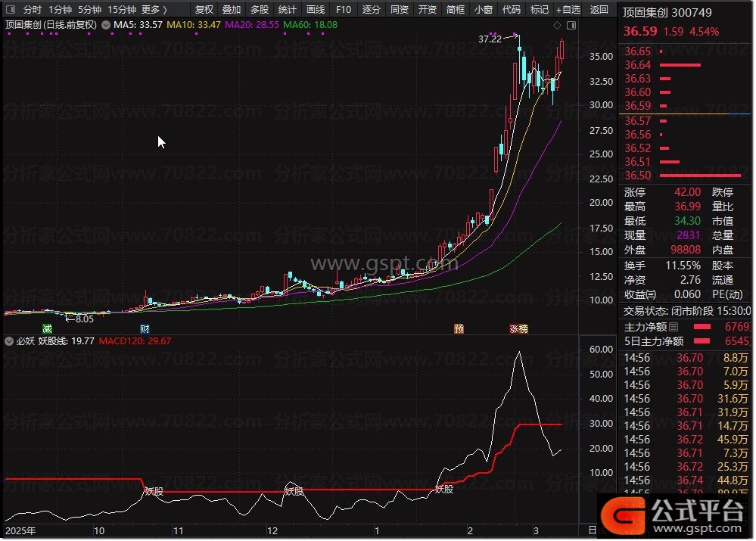The image size is (756, 541).
Task: Toggle the side panel layout icon
Action: (x=571, y=26)
